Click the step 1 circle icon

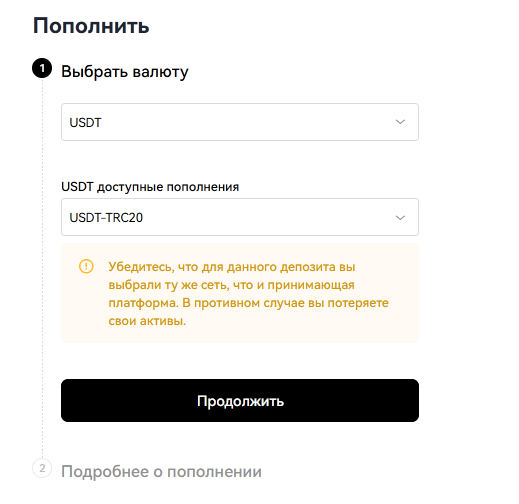42,68
